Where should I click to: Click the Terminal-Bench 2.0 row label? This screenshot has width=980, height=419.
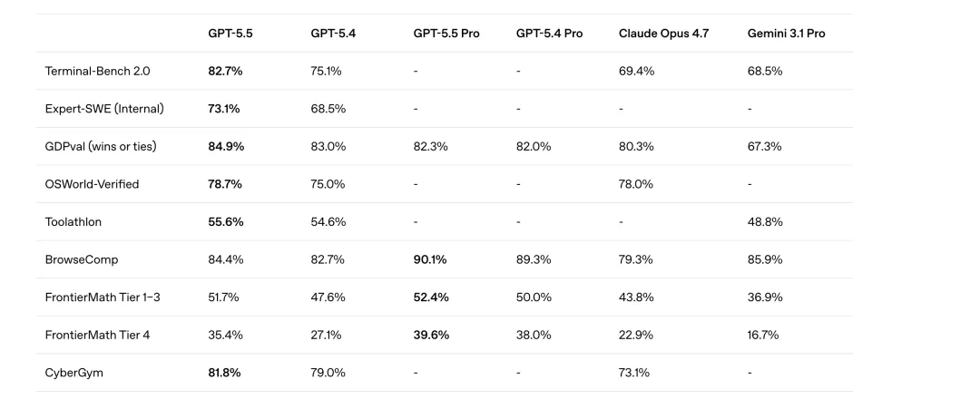coord(97,71)
